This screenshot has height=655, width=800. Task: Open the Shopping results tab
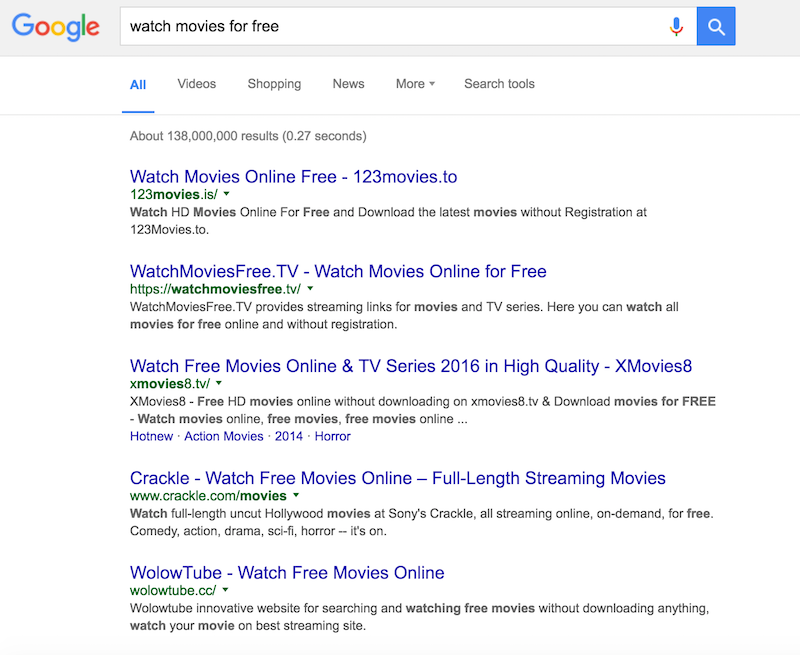pos(274,84)
